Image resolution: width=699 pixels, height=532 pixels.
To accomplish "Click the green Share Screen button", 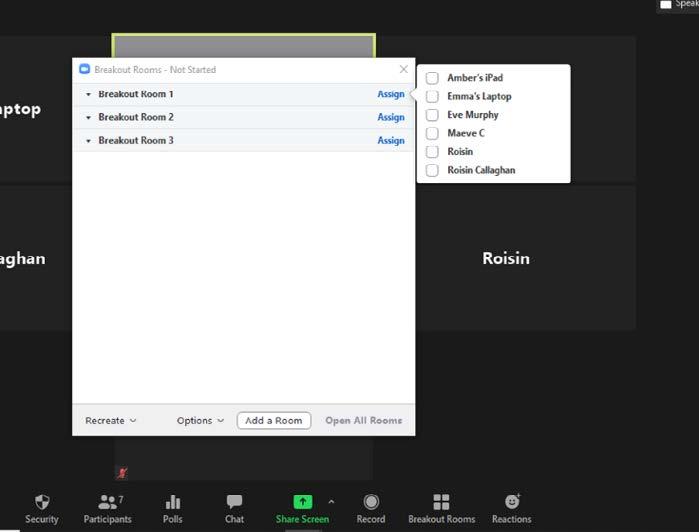I will tap(303, 508).
